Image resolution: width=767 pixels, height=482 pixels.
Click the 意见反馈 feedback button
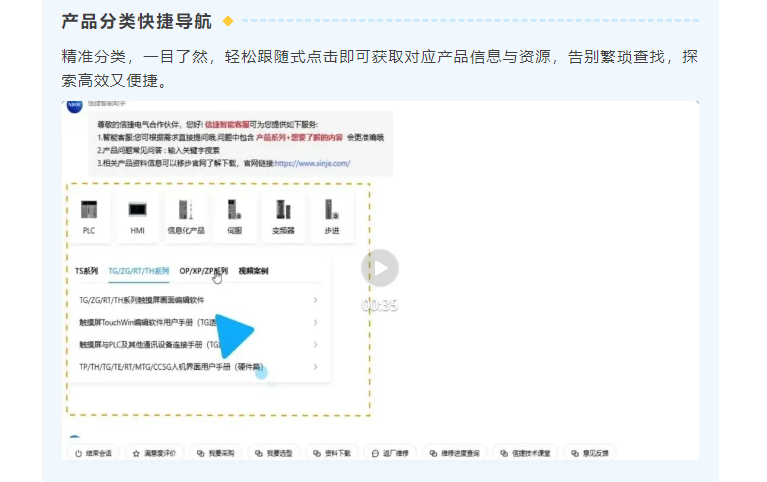589,453
